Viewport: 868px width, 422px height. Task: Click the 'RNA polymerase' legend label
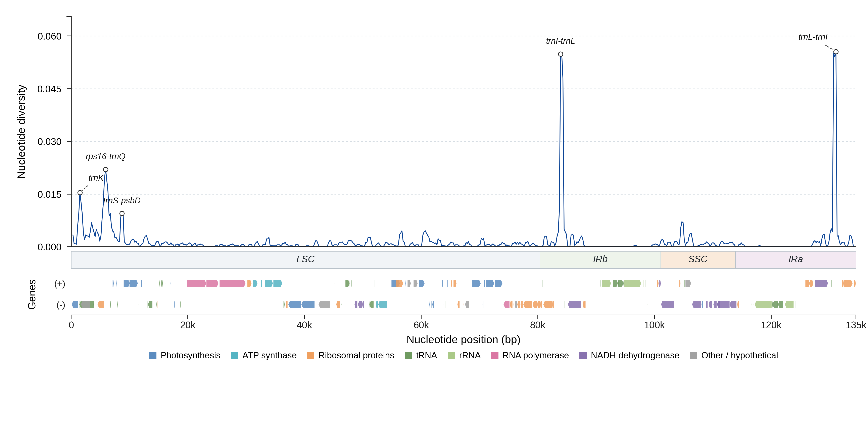[x=535, y=355]
